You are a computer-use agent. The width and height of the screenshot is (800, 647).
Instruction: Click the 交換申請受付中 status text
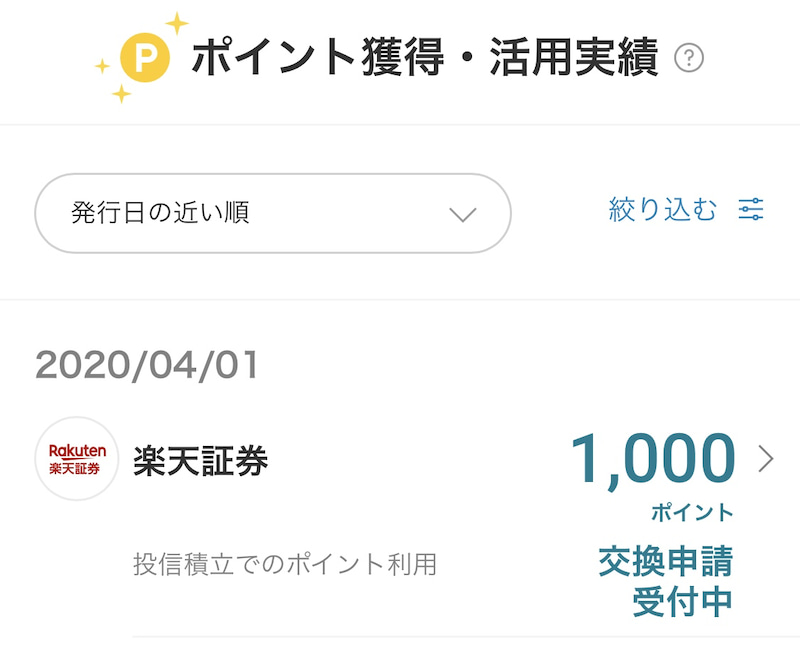click(665, 582)
